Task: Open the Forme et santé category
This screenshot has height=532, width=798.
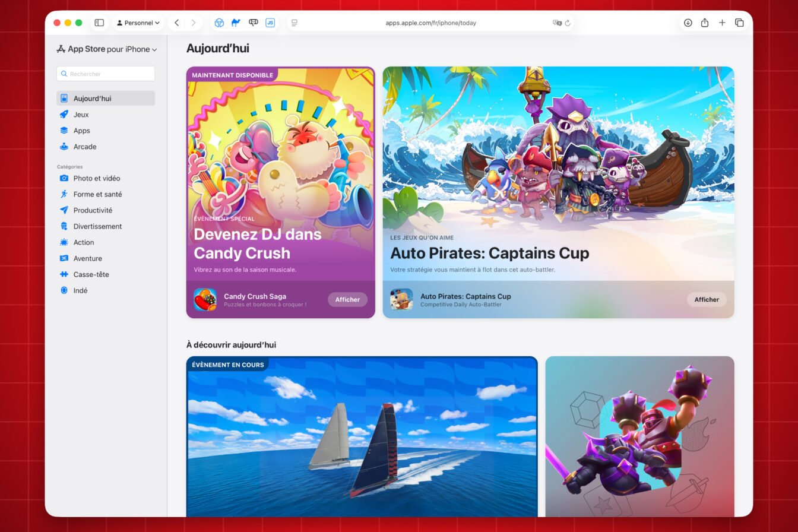Action: pyautogui.click(x=98, y=194)
